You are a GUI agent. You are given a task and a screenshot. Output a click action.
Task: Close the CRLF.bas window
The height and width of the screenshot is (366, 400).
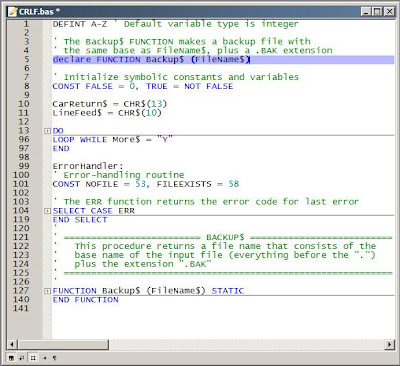(389, 12)
